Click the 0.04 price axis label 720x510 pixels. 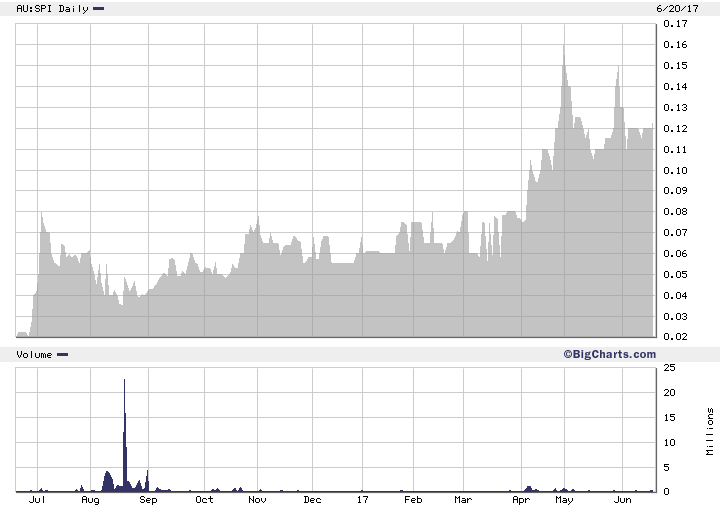675,295
